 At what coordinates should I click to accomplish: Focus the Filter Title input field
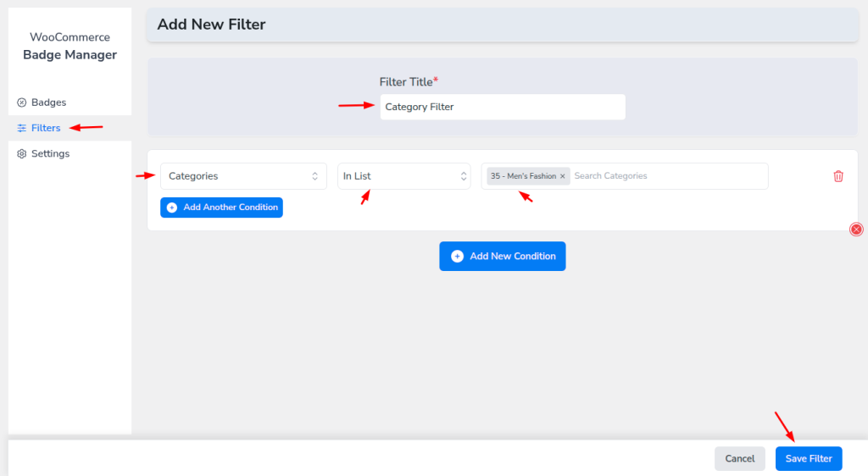coord(503,107)
